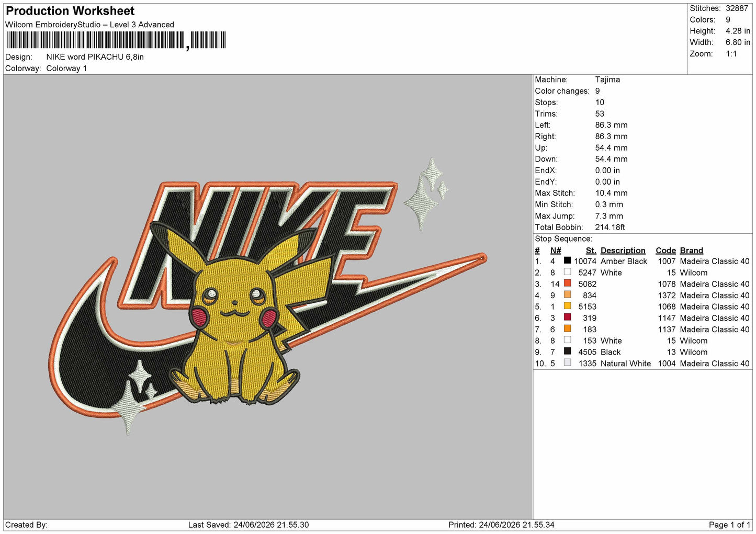Click 'Last Saved: 24/06/2026 21.55.30' footer text
Screen dimensions: 756x534
pos(249,525)
